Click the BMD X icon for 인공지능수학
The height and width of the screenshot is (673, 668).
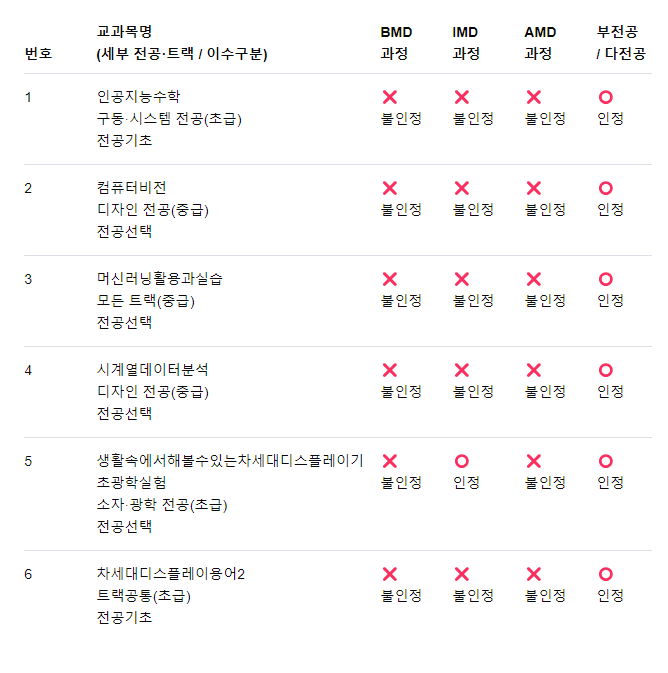tap(389, 97)
